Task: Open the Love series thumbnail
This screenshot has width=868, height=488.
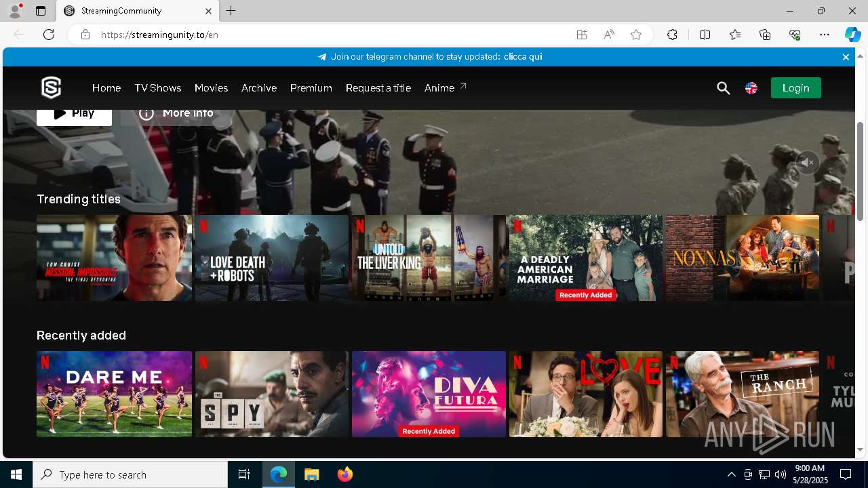Action: click(586, 394)
